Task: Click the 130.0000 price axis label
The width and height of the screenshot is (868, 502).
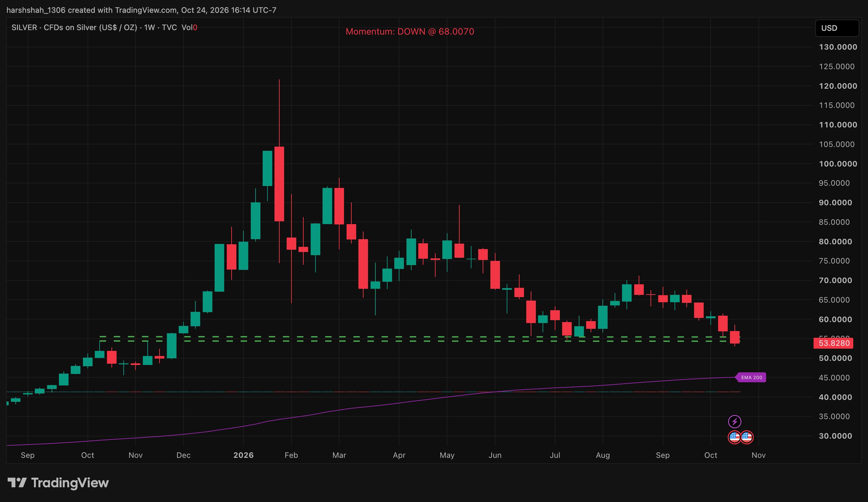Action: point(838,47)
